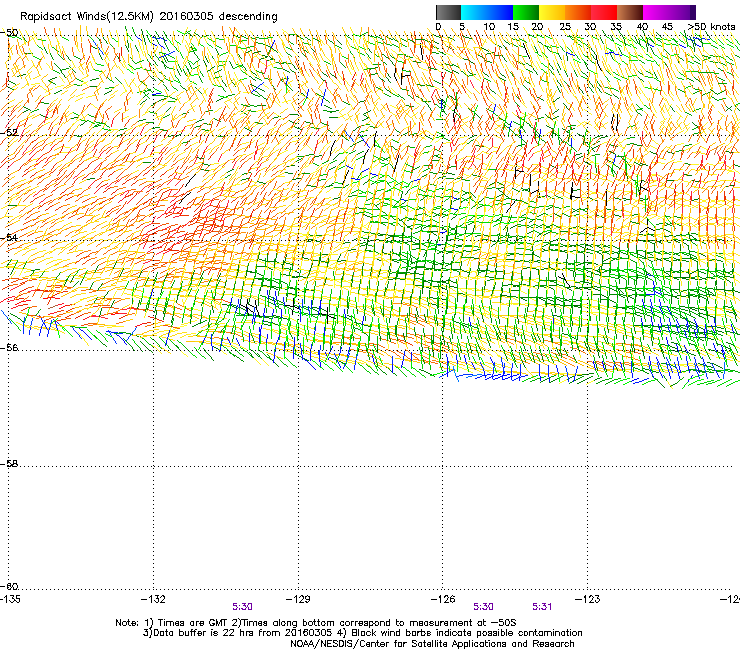Click the '-54' latitude axis label
The height and width of the screenshot is (650, 740).
9,237
